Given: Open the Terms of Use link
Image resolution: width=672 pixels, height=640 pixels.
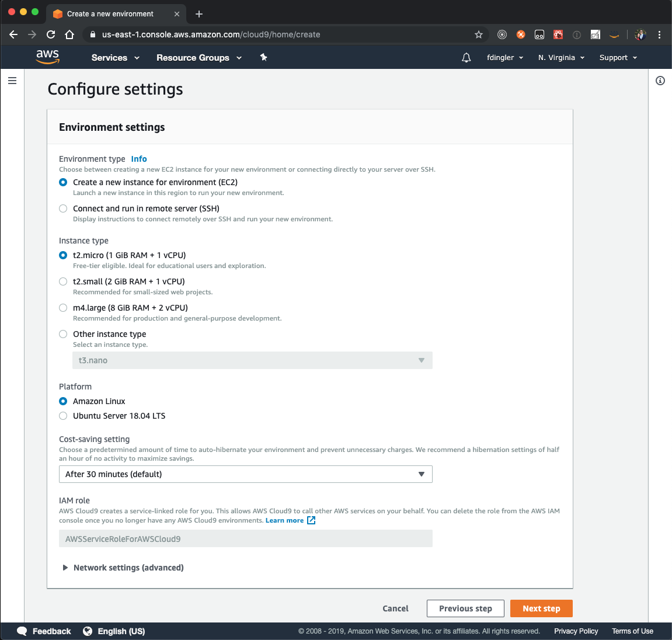Looking at the screenshot, I should pos(632,631).
